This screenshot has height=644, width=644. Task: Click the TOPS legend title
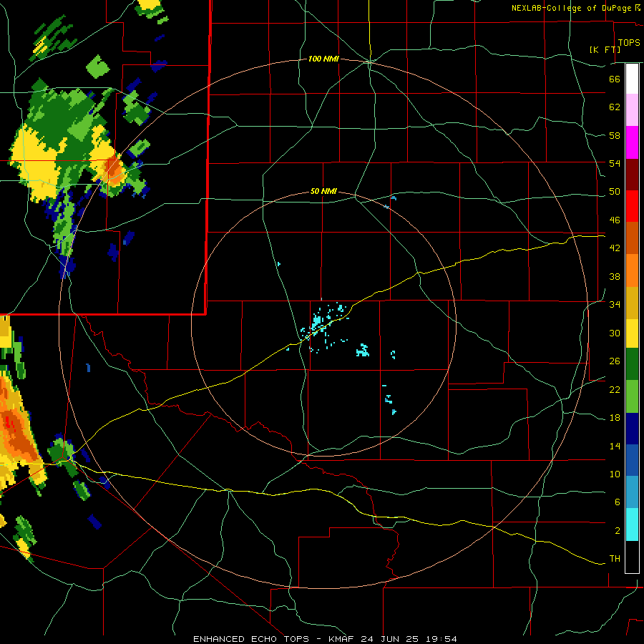(629, 42)
